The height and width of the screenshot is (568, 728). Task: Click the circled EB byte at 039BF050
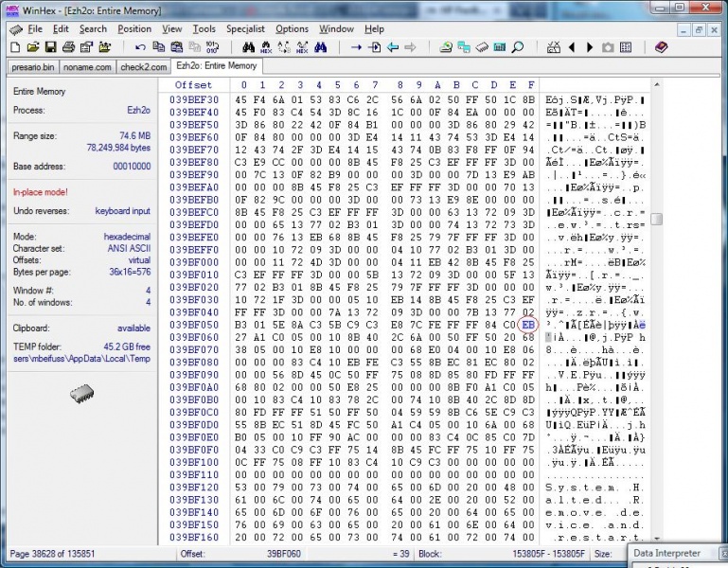pos(528,325)
